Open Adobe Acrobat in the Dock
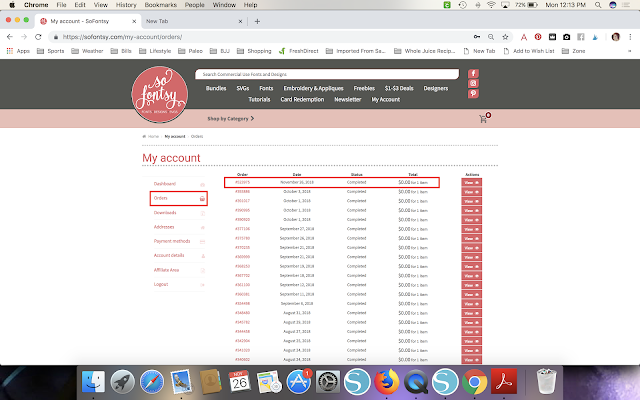This screenshot has width=640, height=400. (x=504, y=382)
